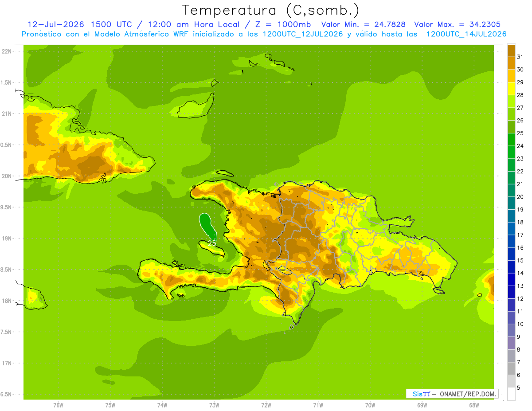Pick the blue swatch between 14 and 15
Screen dimensions: 532x411
click(511, 267)
